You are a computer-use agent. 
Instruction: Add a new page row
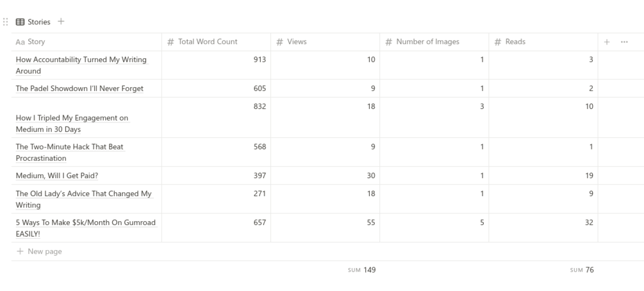pos(45,251)
